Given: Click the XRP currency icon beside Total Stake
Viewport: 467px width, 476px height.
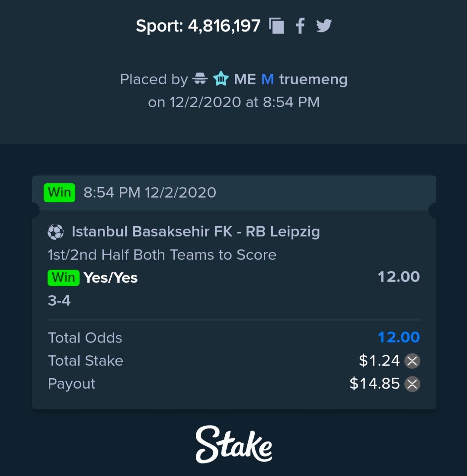Looking at the screenshot, I should point(412,361).
